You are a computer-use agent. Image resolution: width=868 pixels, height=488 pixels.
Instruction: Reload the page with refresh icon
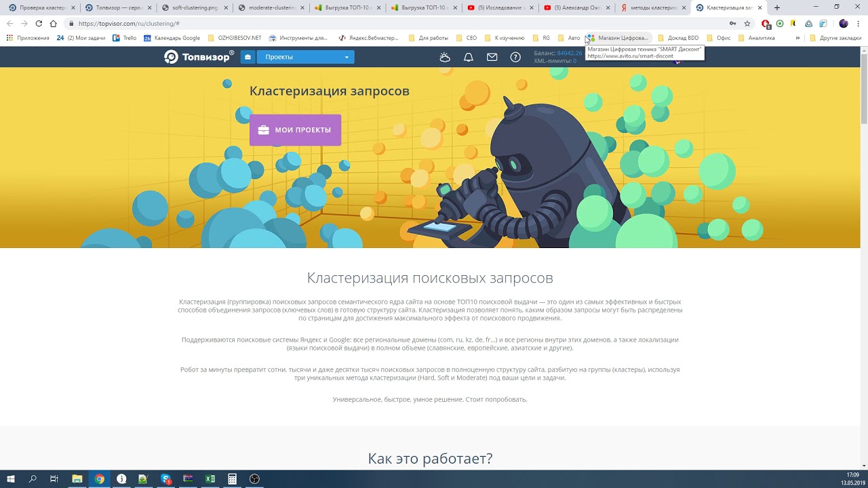39,24
